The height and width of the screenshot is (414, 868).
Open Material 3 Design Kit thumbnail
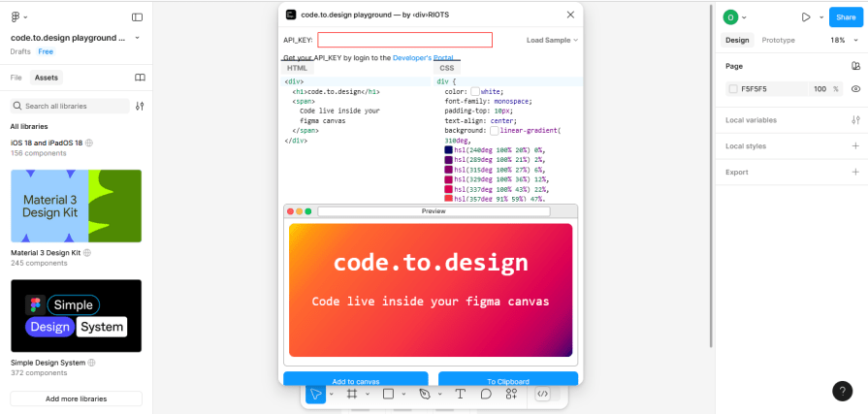point(77,206)
